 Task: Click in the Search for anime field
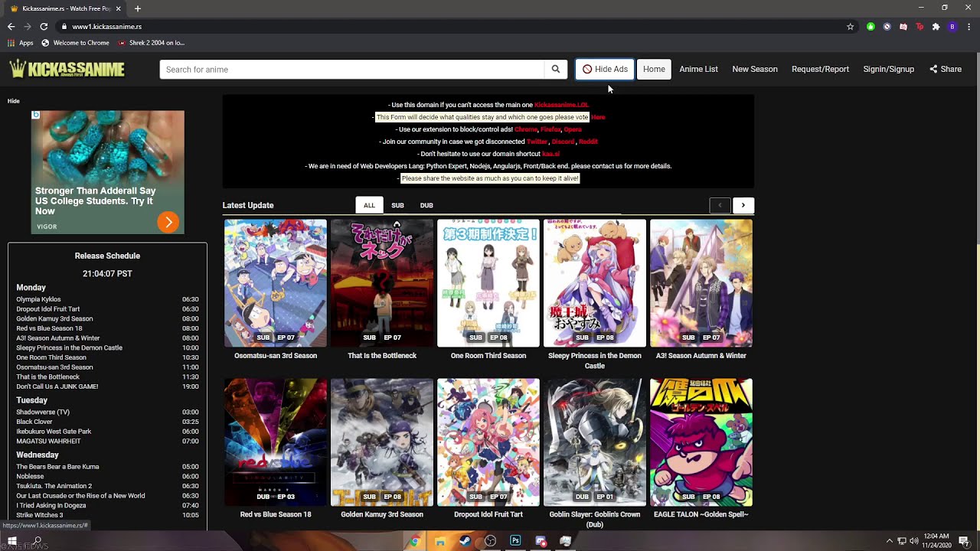click(352, 69)
